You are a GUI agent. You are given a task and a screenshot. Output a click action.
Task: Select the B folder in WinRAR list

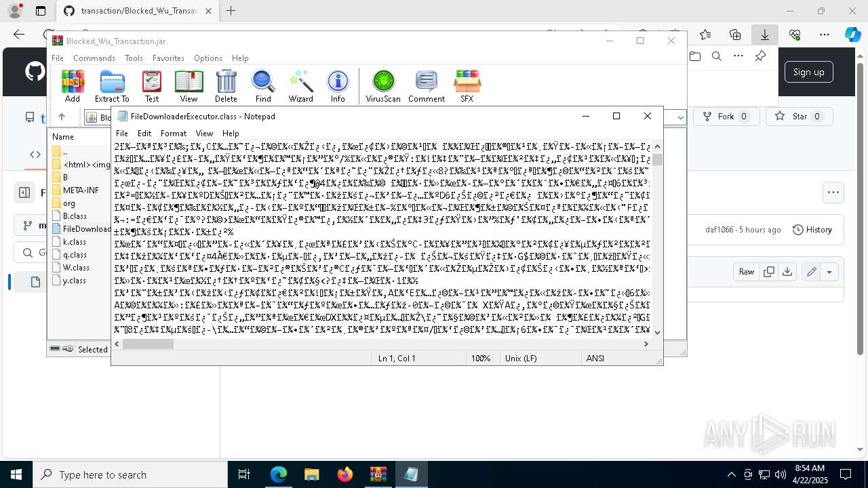click(65, 178)
